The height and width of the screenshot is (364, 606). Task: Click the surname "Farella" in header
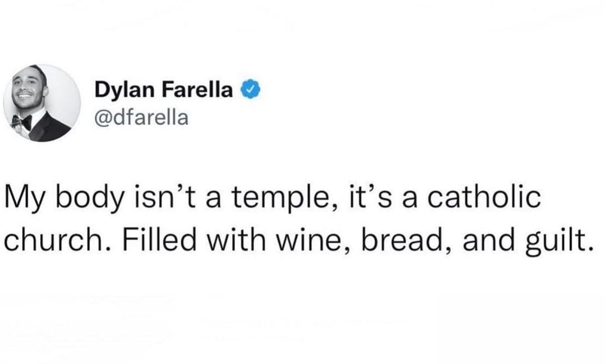[197, 89]
